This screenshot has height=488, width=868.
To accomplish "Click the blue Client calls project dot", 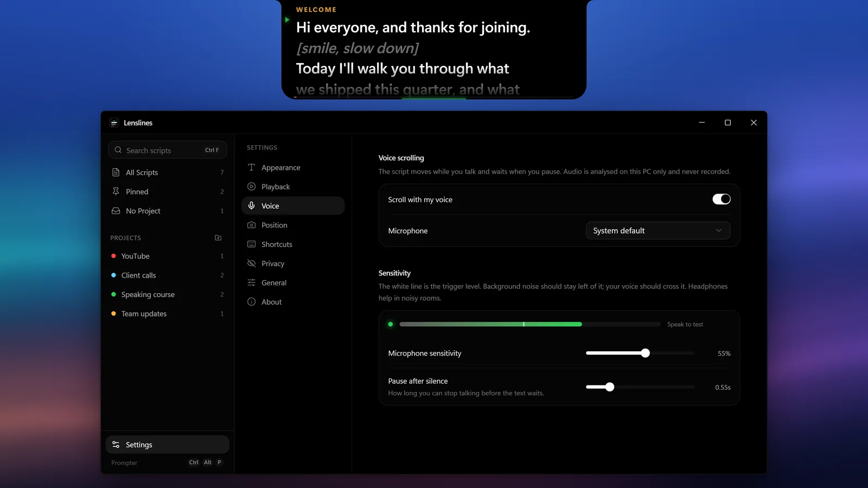I will click(113, 275).
